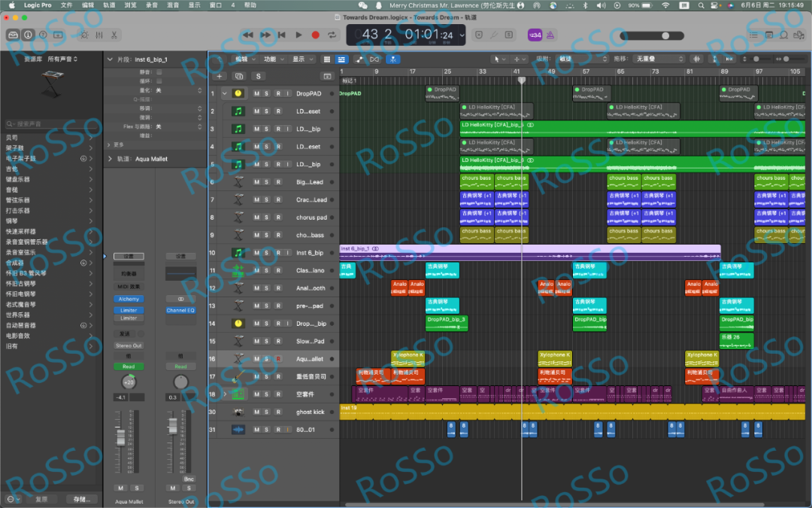Record-enable the Aqu...allet track
Viewport: 812px width, 508px height.
click(x=278, y=359)
